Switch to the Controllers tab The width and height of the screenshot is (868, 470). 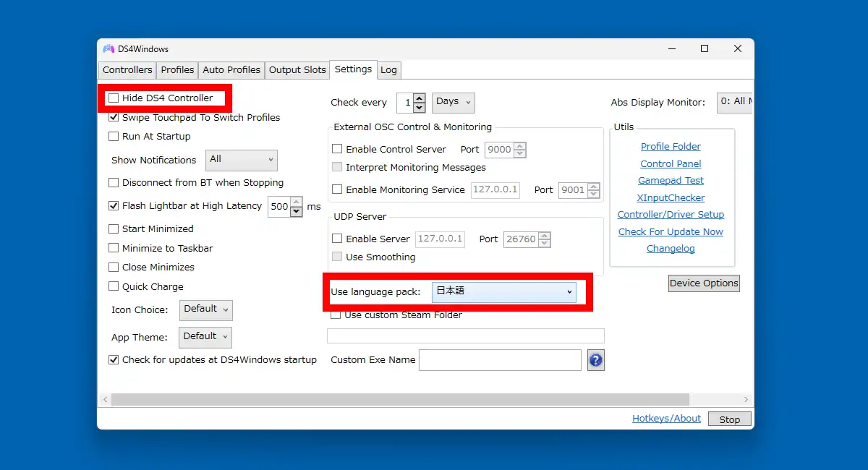127,70
